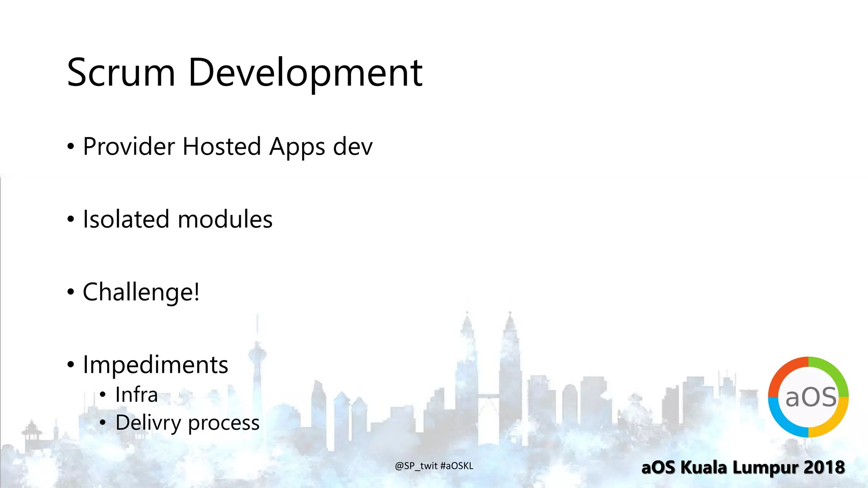Select the Scrum Development title
This screenshot has height=488, width=868.
(245, 72)
